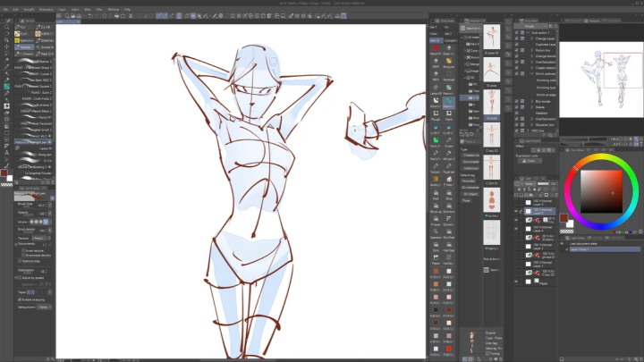The width and height of the screenshot is (644, 362).
Task: Expand the Blur border action step
Action: point(532,101)
